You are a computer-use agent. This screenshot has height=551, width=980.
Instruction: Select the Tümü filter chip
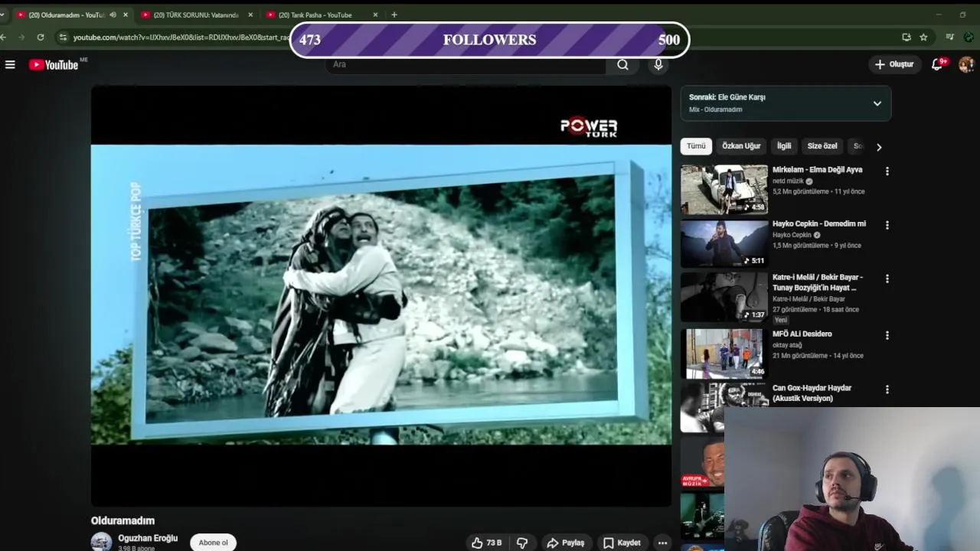(696, 146)
